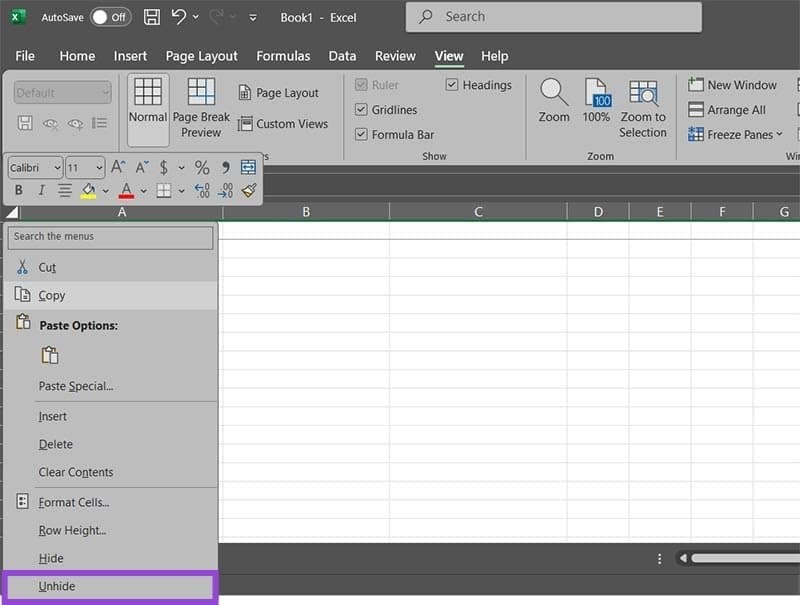
Task: Click the Format Painter brush icon
Action: [249, 190]
